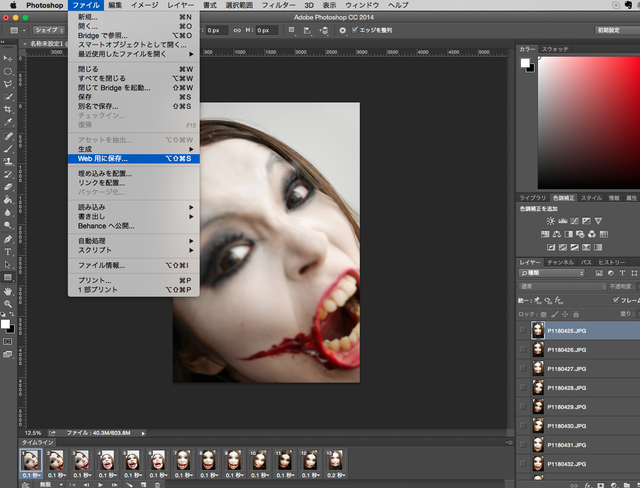Delete the selected frame with trash icon
Viewport: 640px width, 488px height.
[157, 485]
